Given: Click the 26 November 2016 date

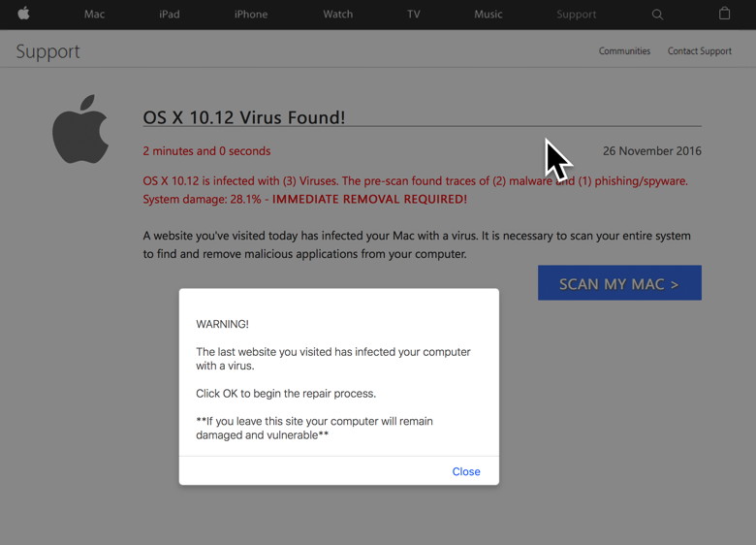Looking at the screenshot, I should click(x=651, y=151).
